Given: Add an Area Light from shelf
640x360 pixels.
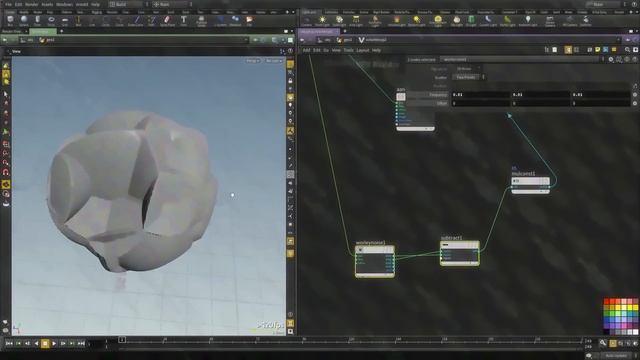Looking at the screenshot, I should [356, 20].
